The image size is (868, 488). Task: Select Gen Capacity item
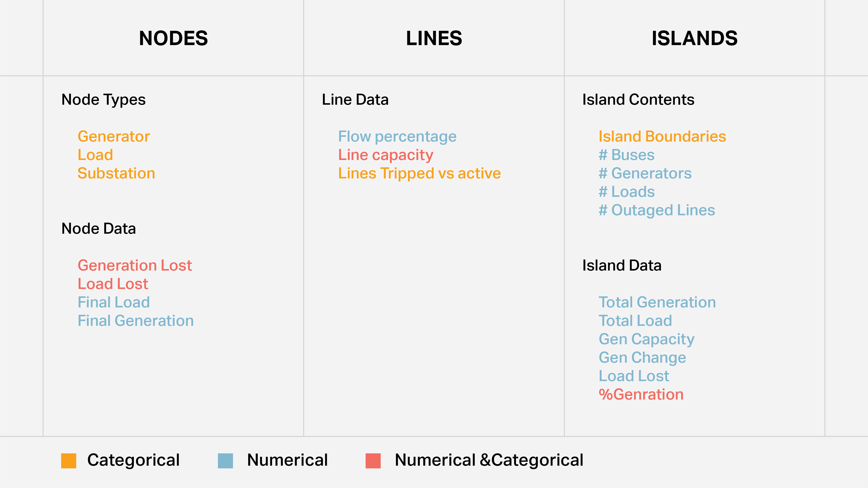(x=646, y=340)
